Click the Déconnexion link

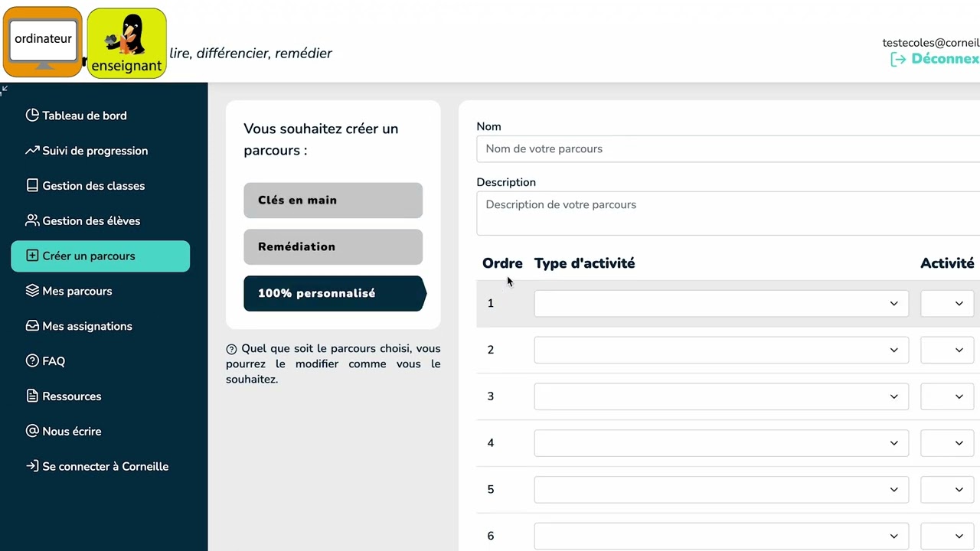(x=935, y=59)
